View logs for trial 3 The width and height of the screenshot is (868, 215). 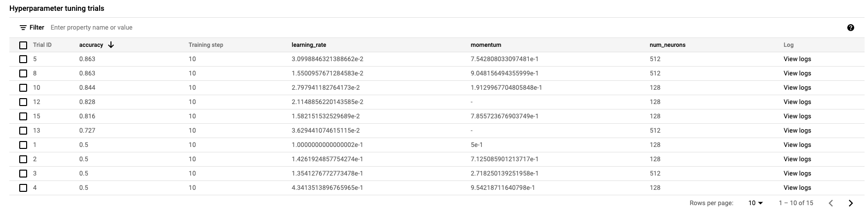tap(797, 174)
